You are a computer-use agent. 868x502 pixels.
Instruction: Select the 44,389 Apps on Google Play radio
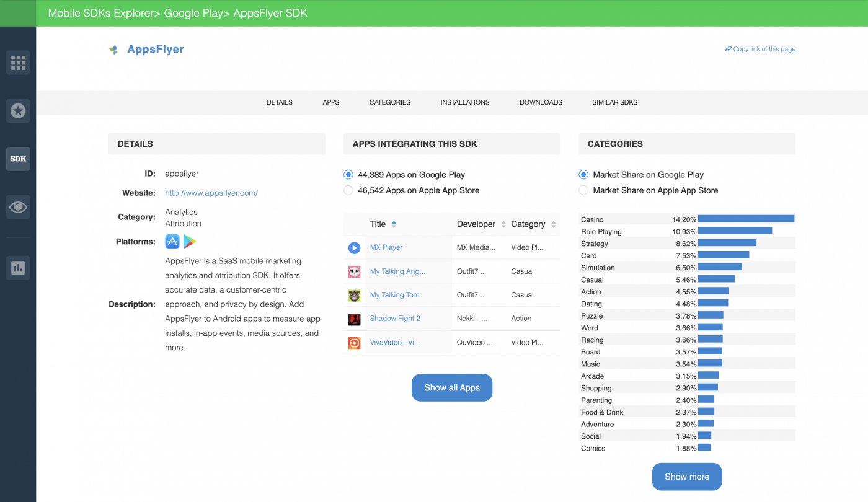click(x=348, y=174)
